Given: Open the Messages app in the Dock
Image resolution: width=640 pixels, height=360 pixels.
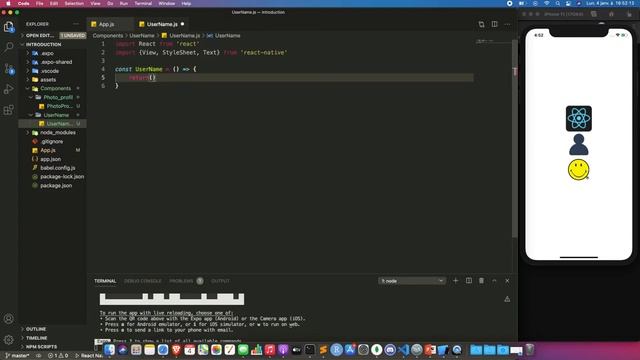Looking at the screenshot, I should click(243, 350).
